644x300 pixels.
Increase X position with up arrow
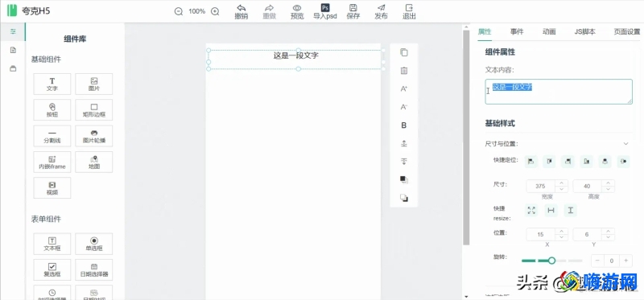(561, 231)
